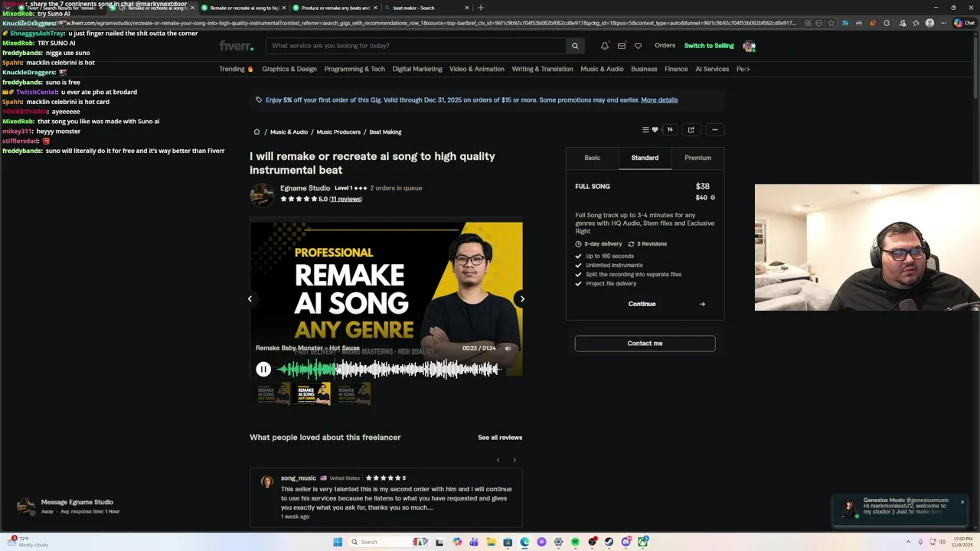This screenshot has width=980, height=551.
Task: Seek within the audio waveform
Action: pyautogui.click(x=388, y=370)
